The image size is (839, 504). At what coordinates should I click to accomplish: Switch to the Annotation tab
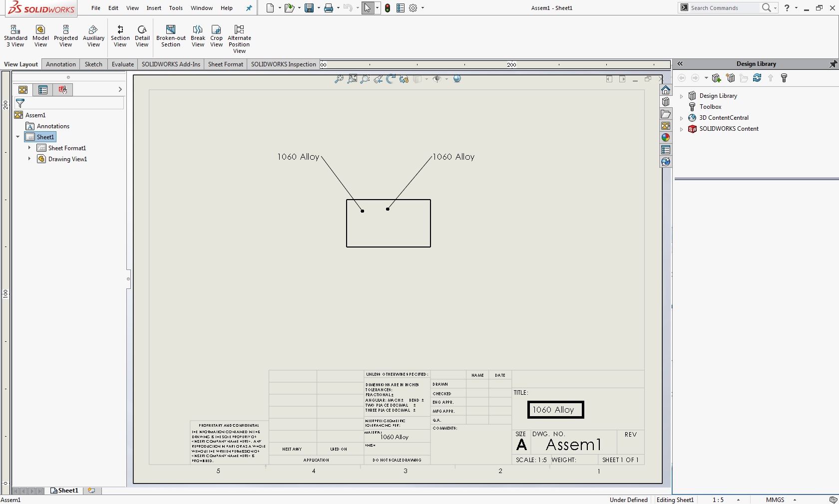tap(61, 64)
